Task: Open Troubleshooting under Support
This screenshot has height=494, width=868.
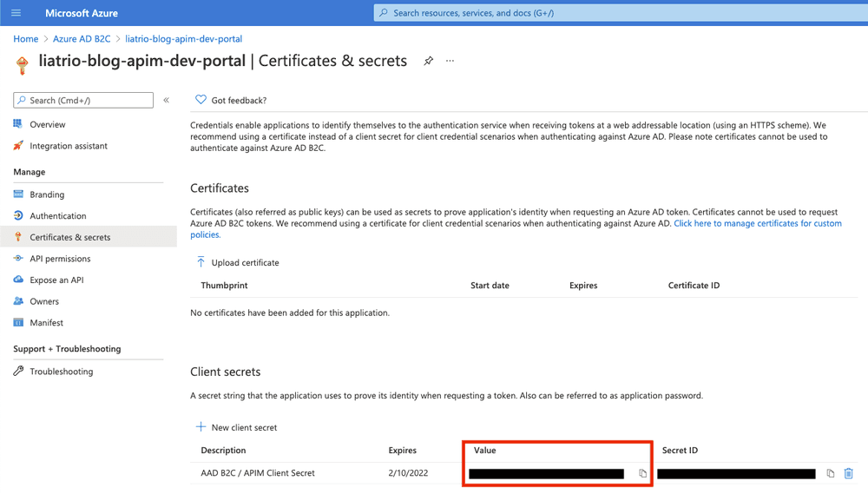Action: click(x=62, y=372)
